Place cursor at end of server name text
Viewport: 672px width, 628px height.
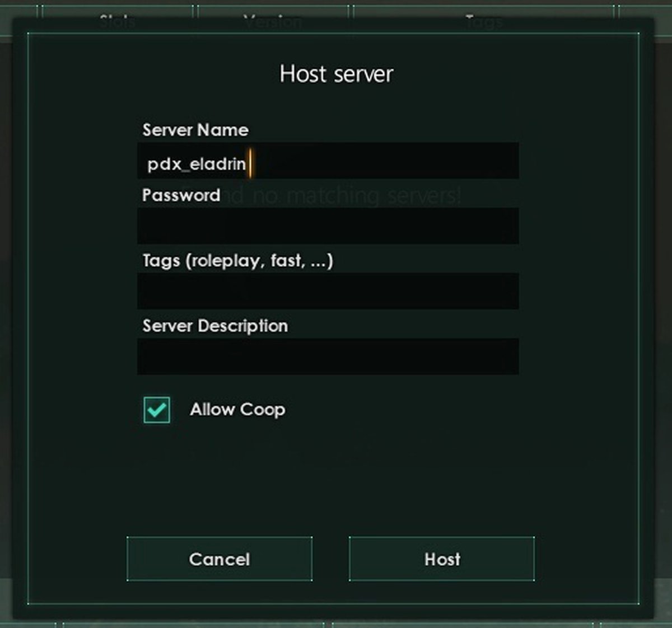pos(249,164)
